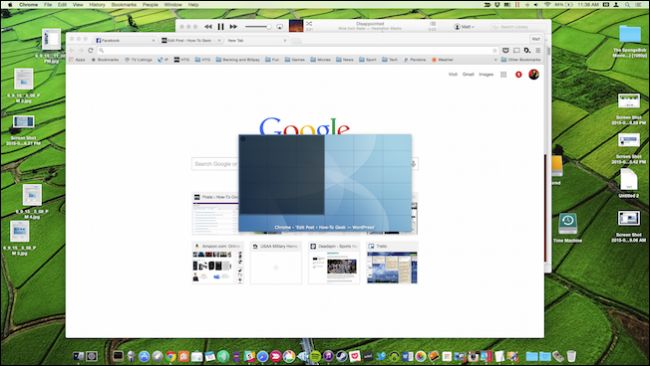
Task: Launch Google Chrome from the Dock
Action: pos(170,356)
